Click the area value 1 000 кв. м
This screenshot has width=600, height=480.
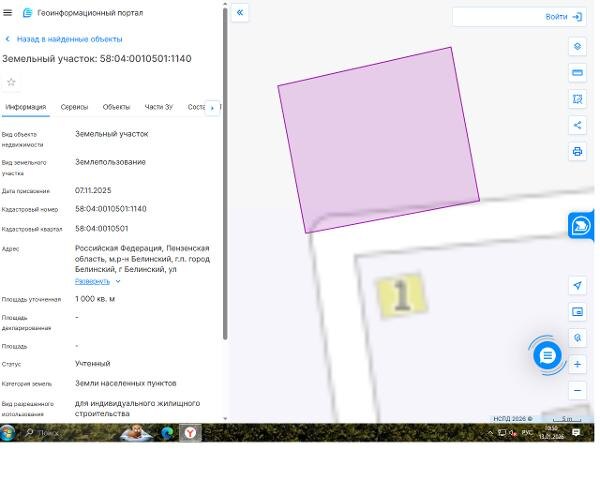point(95,299)
